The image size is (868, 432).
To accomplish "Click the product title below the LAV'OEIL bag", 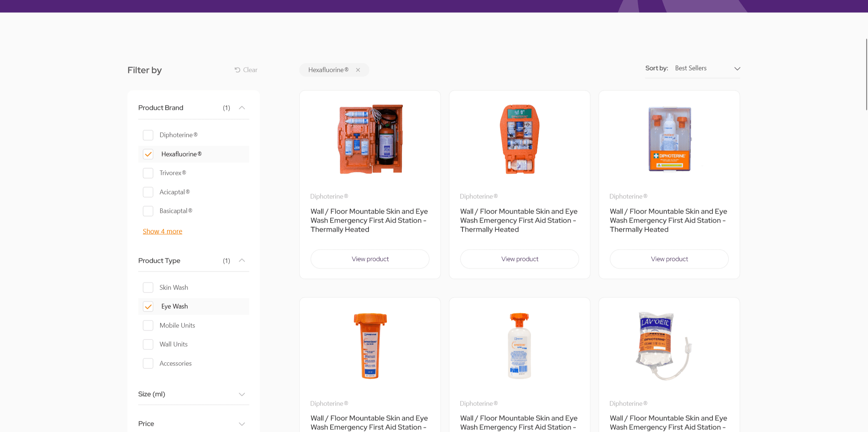I will pyautogui.click(x=668, y=423).
